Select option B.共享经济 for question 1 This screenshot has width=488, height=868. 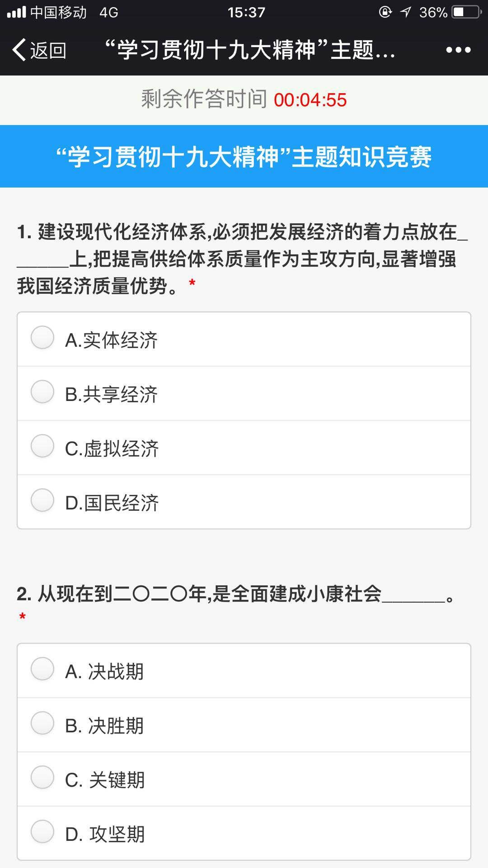pos(42,392)
